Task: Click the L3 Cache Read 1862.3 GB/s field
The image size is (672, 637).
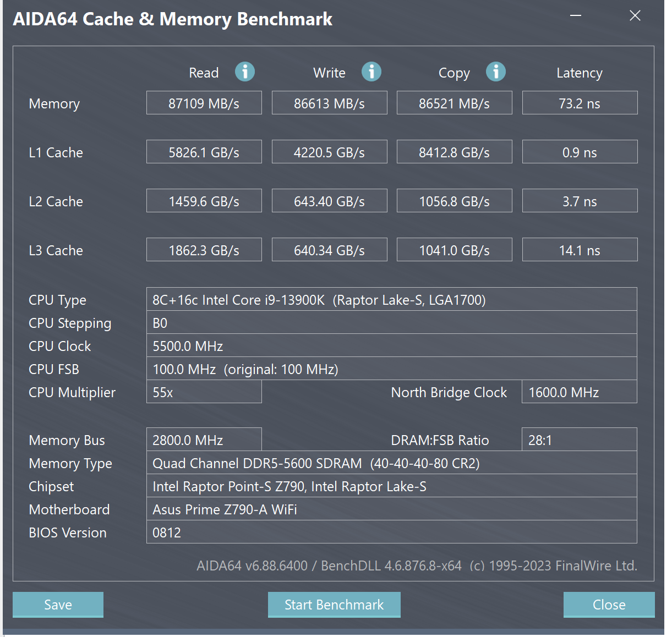Action: [x=204, y=250]
